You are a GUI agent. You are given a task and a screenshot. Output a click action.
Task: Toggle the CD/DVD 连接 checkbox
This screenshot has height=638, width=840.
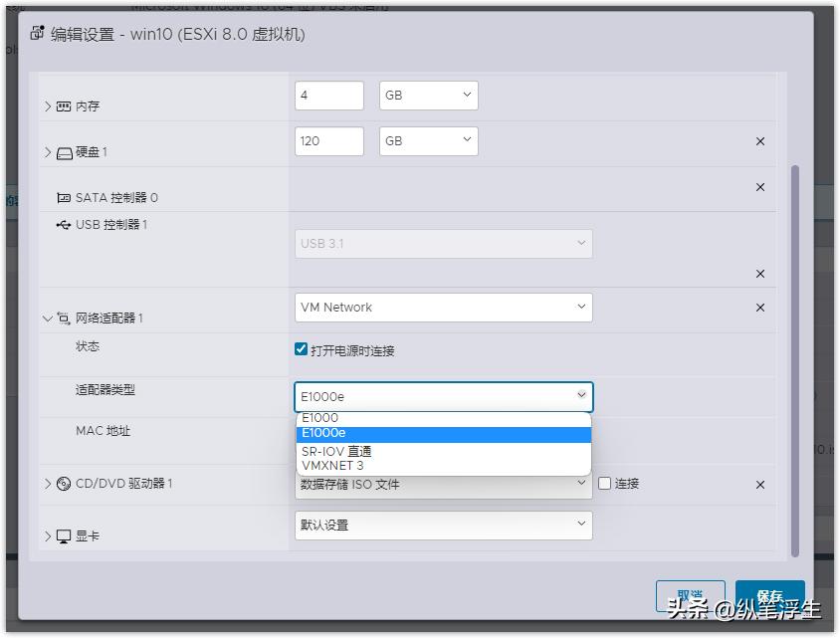tap(604, 483)
